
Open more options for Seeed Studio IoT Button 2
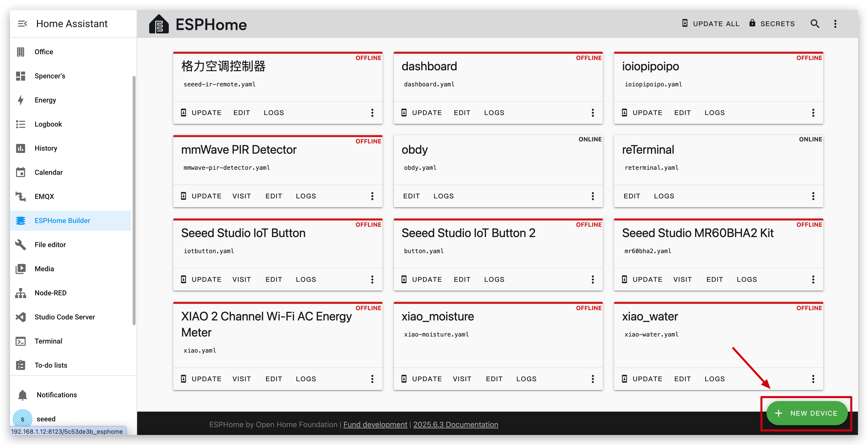tap(592, 279)
